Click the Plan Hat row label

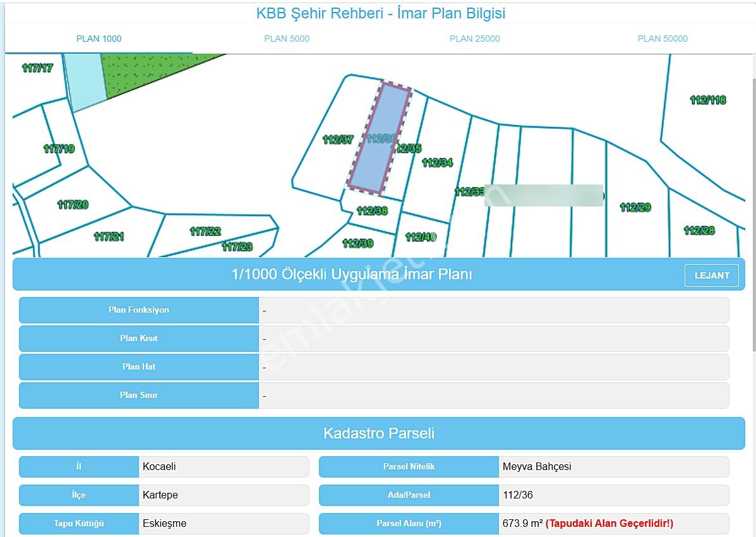click(139, 366)
